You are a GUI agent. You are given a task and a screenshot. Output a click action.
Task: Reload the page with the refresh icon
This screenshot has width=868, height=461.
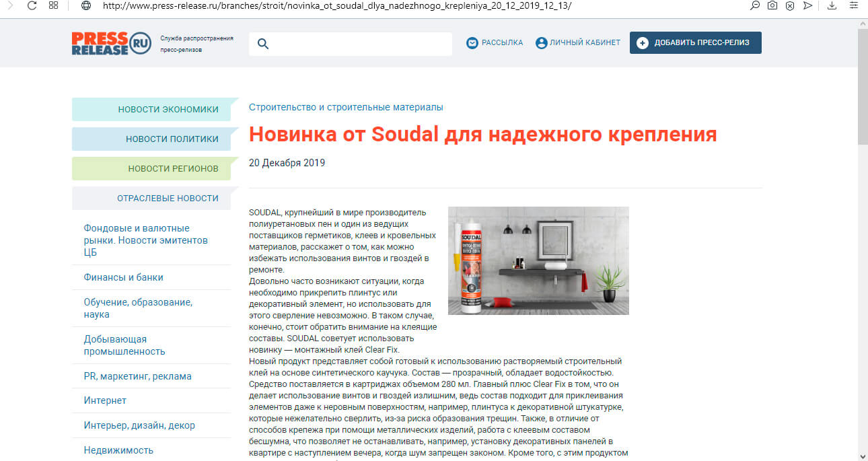point(32,5)
